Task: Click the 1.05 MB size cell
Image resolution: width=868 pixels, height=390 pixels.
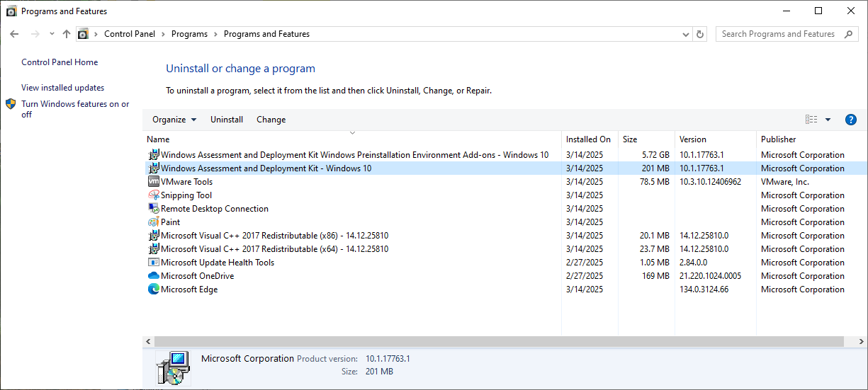Action: coord(655,263)
